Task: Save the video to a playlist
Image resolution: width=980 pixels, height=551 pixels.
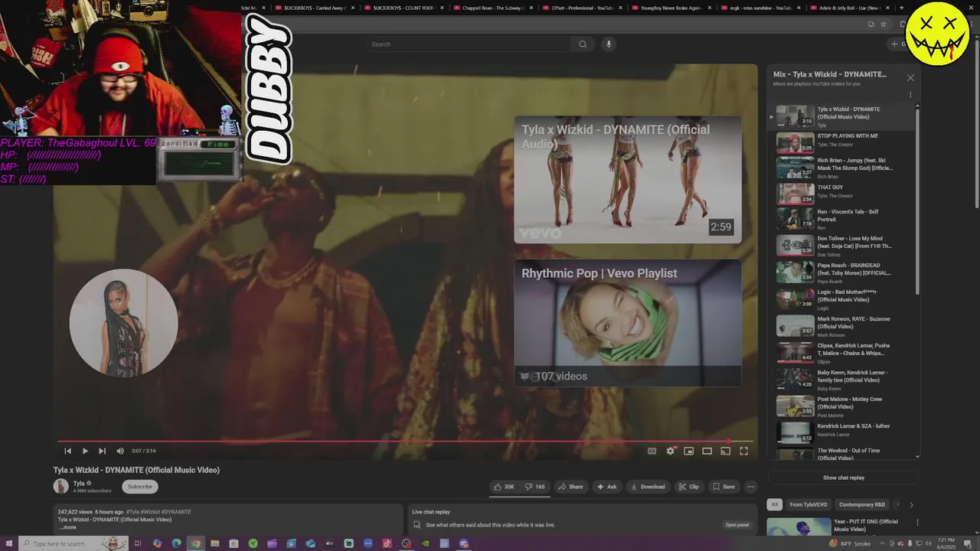Action: [724, 487]
